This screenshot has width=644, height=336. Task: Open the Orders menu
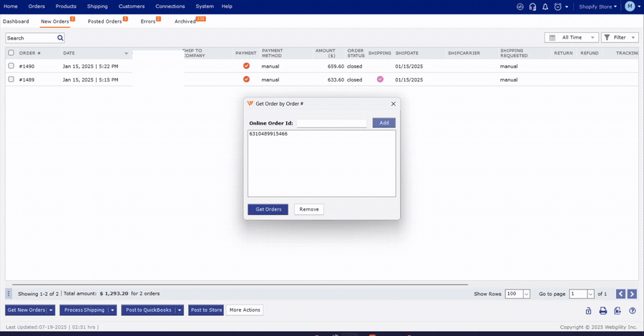tap(36, 6)
